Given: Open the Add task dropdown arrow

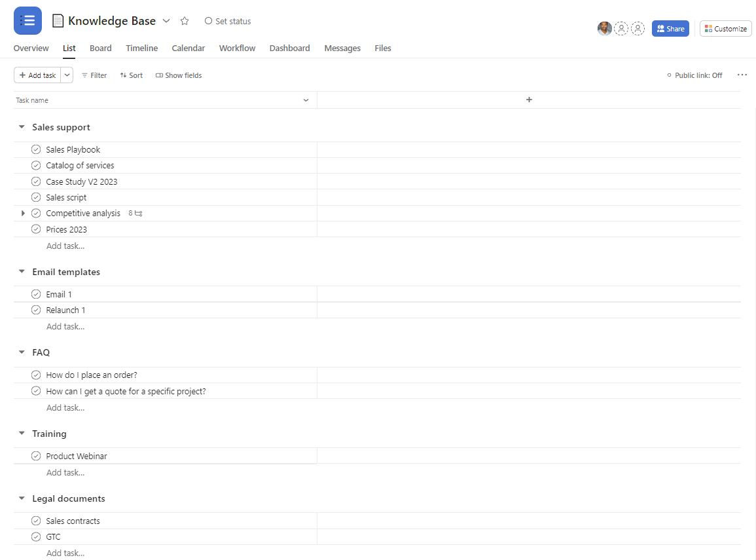Looking at the screenshot, I should [x=67, y=75].
